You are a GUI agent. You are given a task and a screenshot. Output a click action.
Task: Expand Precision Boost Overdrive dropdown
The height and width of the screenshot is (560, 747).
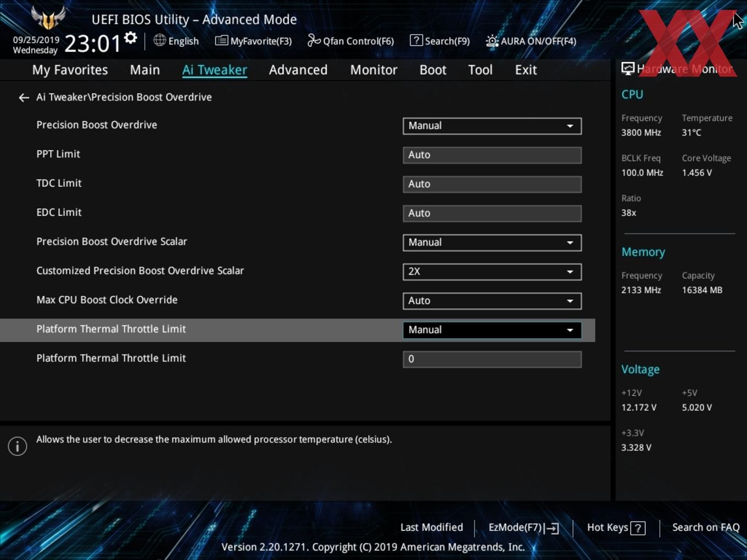point(492,126)
